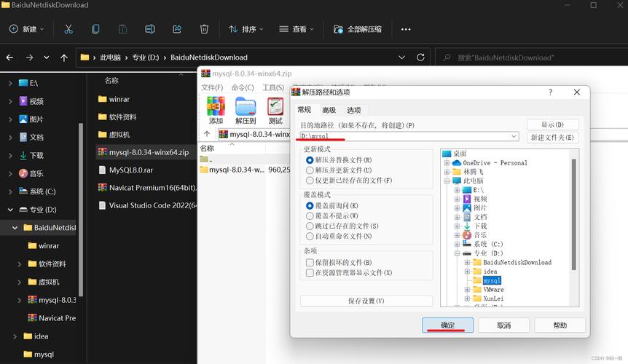Select 解压并更新文件(U) radio

tap(310, 170)
